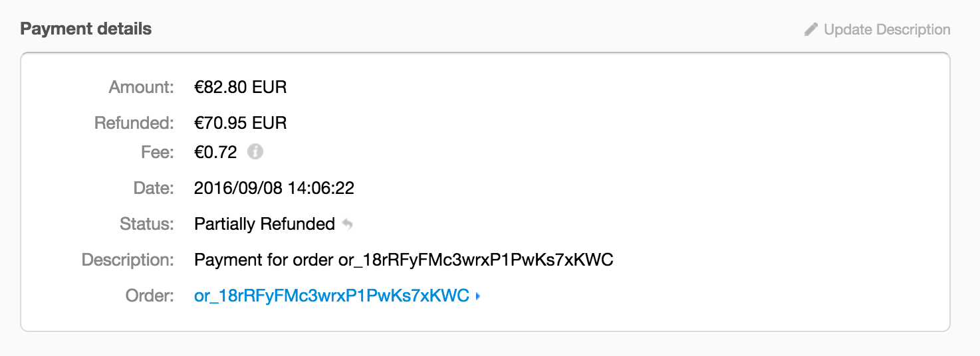The height and width of the screenshot is (356, 980).
Task: Click the €82.80 EUR amount value
Action: 240,87
